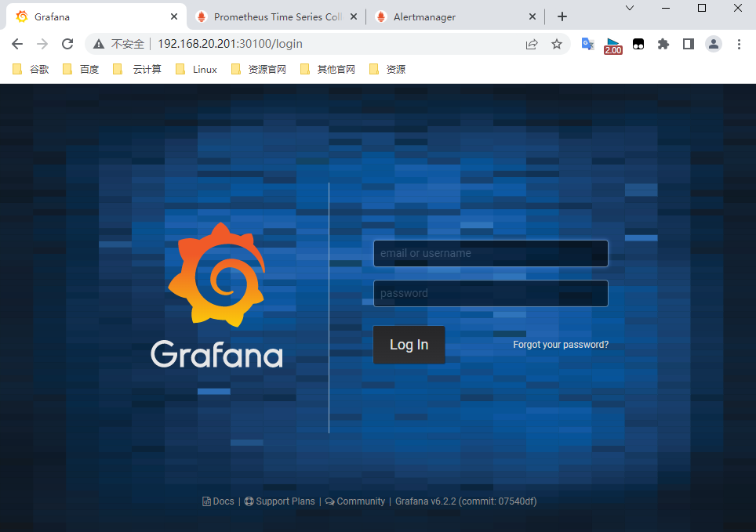Open the Extensions puzzle piece icon

click(x=663, y=44)
